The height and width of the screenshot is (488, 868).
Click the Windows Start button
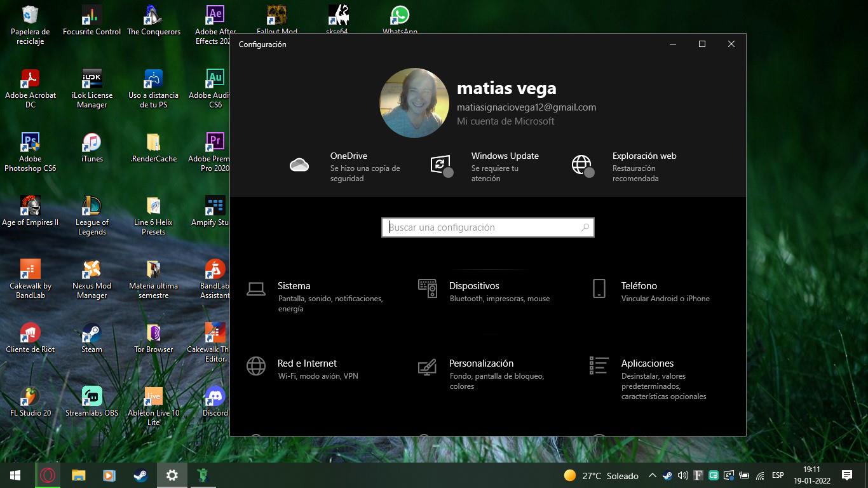(x=15, y=475)
